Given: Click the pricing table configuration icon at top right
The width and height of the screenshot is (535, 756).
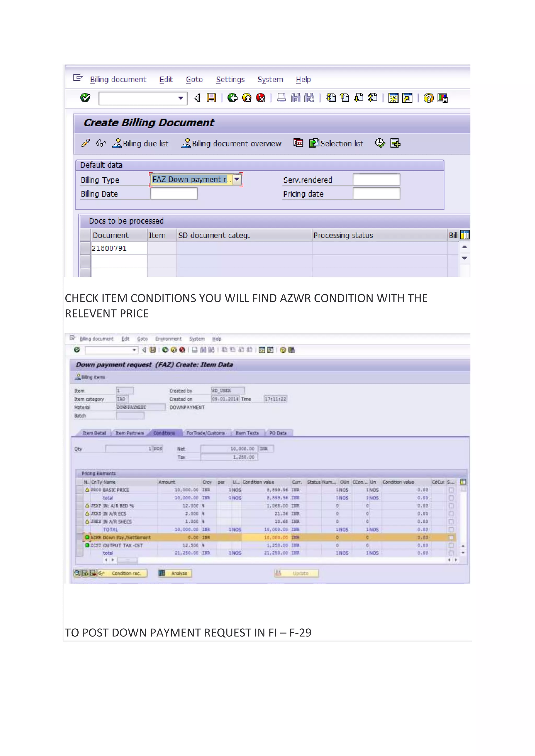Looking at the screenshot, I should [463, 482].
